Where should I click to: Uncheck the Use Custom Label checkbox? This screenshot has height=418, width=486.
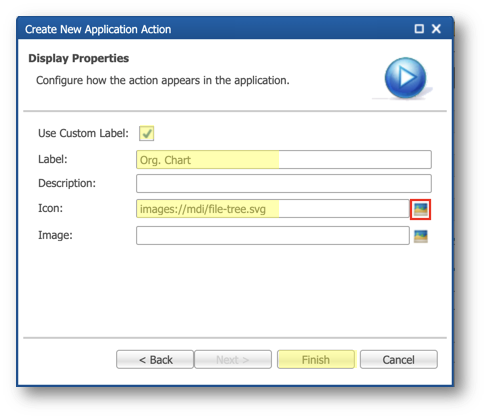click(x=146, y=133)
